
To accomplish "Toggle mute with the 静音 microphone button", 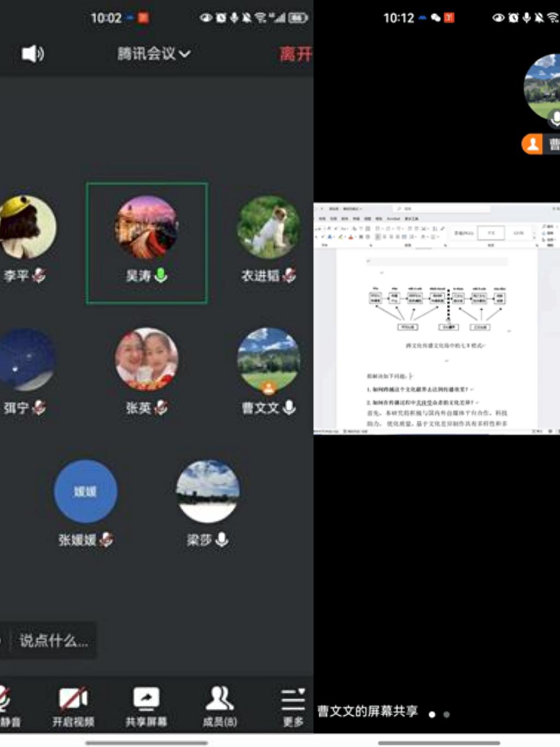I will [x=5, y=705].
